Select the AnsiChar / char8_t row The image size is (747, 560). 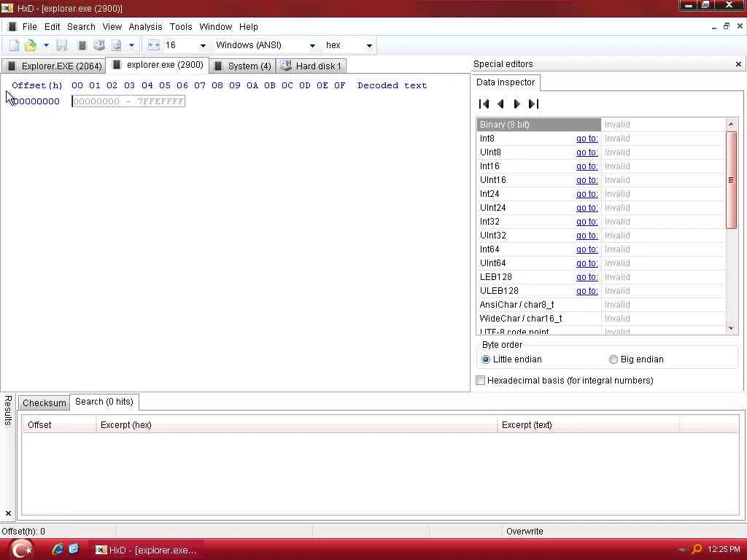[601, 305]
